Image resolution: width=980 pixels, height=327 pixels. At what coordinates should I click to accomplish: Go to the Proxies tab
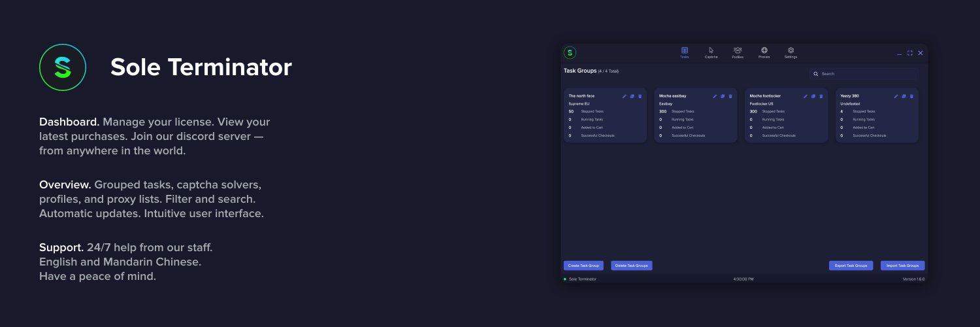point(764,52)
